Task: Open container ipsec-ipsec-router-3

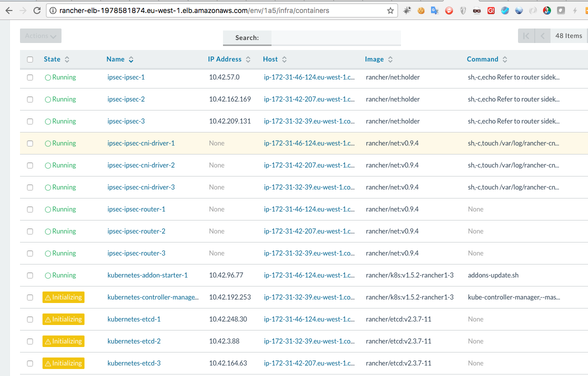Action: click(x=136, y=253)
